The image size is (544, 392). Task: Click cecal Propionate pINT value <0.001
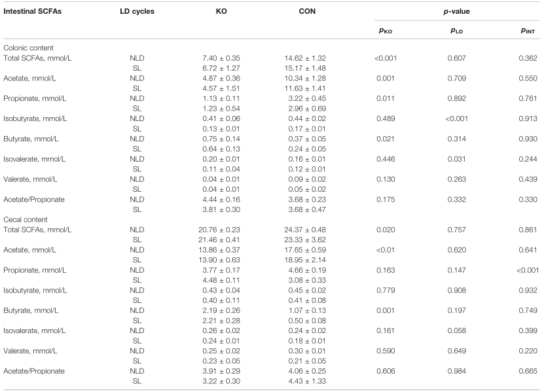click(x=528, y=270)
